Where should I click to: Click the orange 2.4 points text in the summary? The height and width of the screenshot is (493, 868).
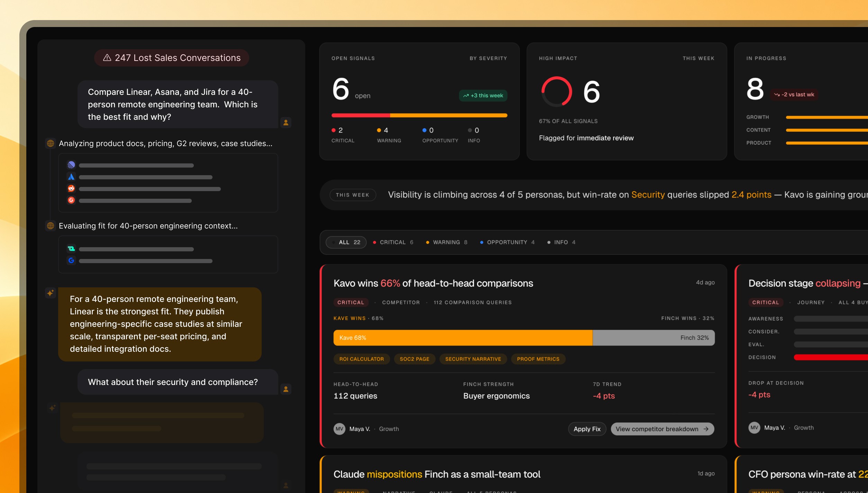751,195
